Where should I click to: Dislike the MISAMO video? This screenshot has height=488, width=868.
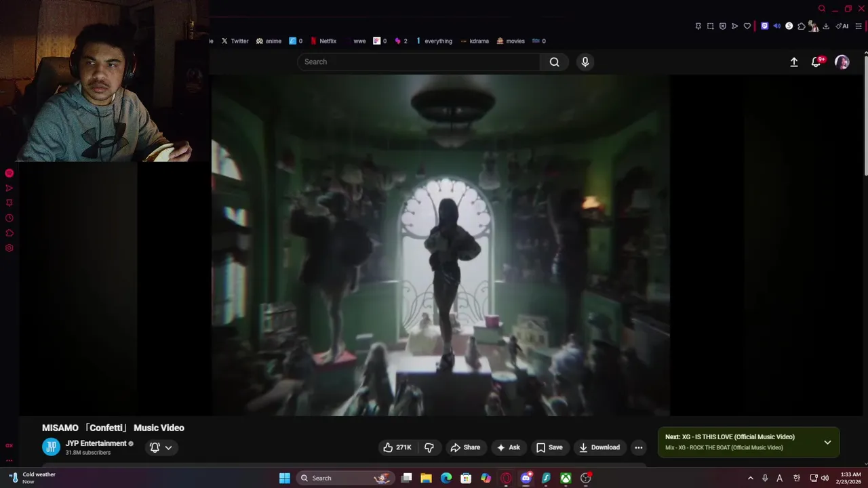(429, 447)
